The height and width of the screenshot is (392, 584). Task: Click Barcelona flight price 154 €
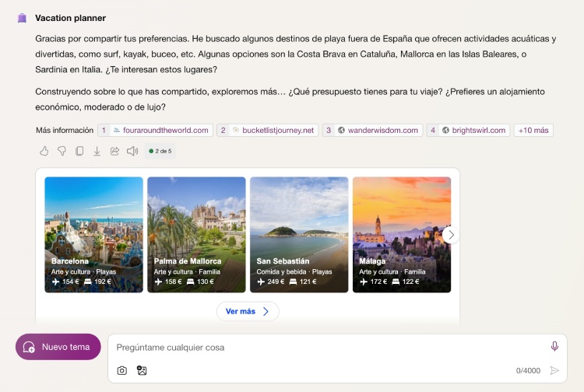65,282
